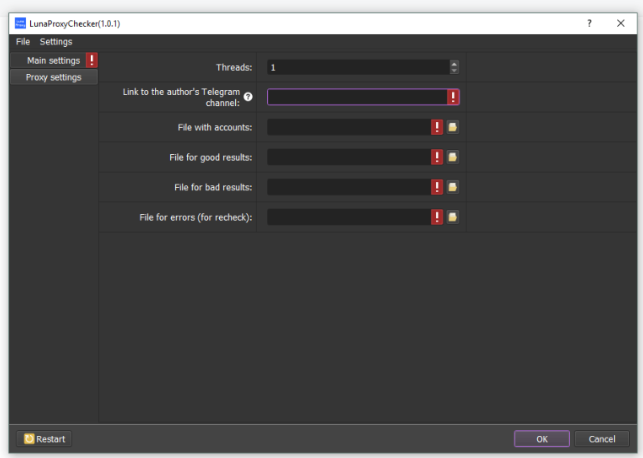Click the help icon next to Telegram channel
Image resolution: width=643 pixels, height=458 pixels.
click(x=248, y=97)
